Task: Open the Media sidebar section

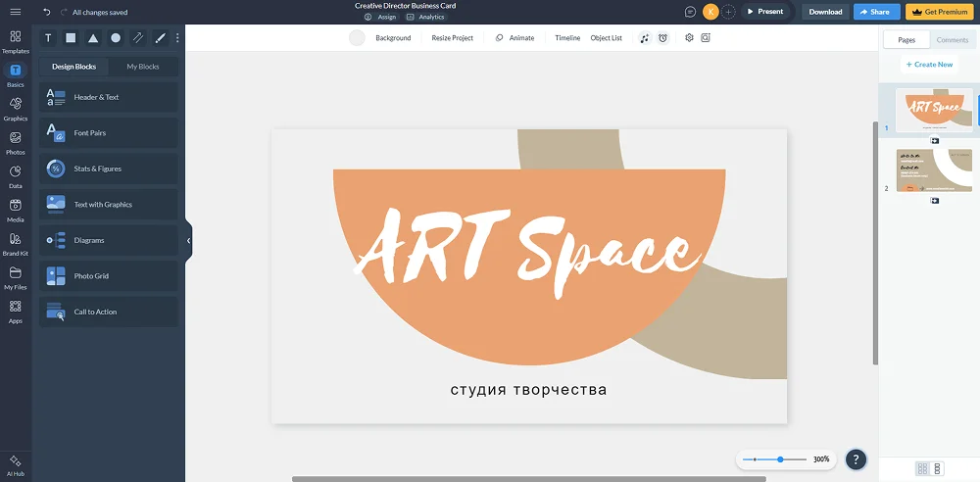Action: pyautogui.click(x=16, y=210)
